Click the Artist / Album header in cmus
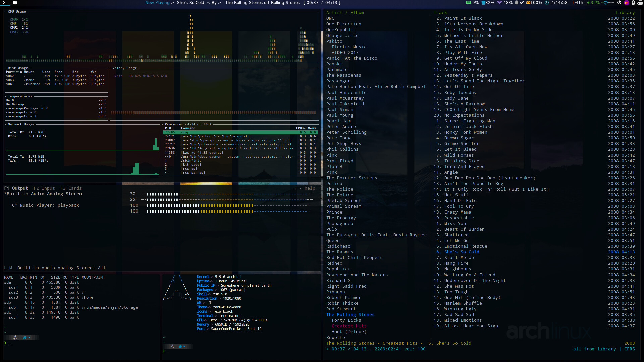Viewport: 644px width, 362px height. [x=345, y=13]
